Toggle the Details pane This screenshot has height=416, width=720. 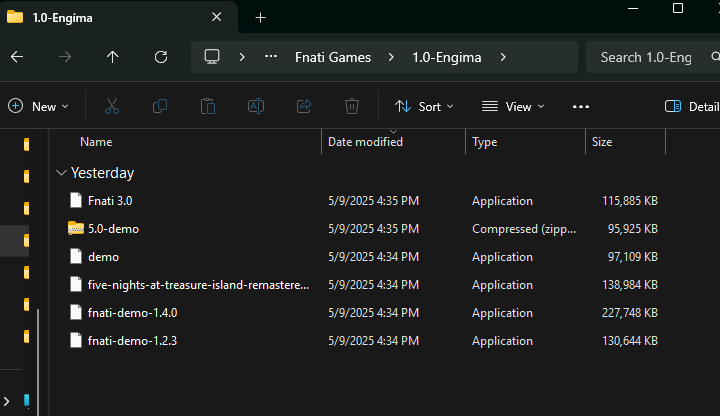[x=692, y=107]
